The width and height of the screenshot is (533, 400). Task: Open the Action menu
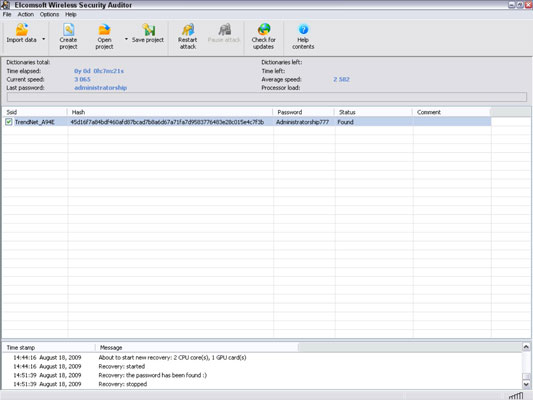pos(26,14)
